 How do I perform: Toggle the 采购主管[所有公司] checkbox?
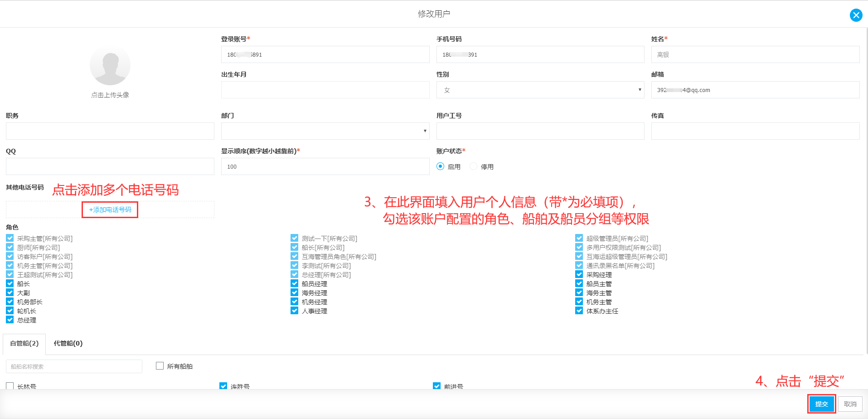coord(10,238)
